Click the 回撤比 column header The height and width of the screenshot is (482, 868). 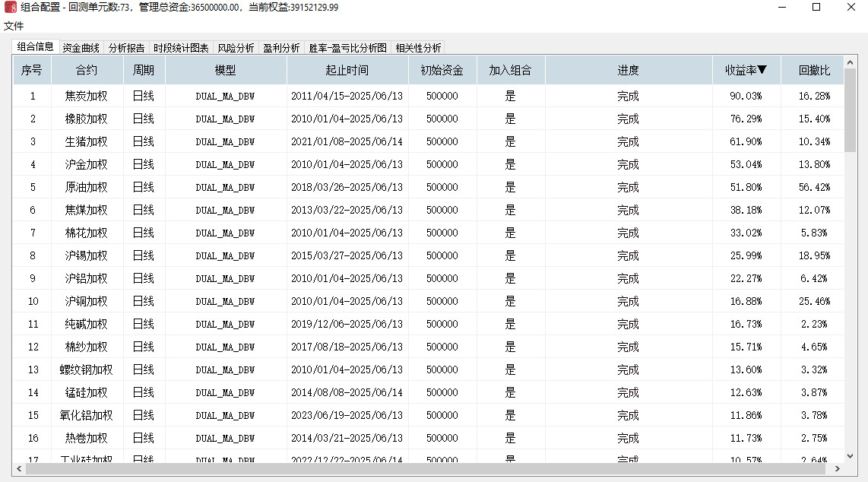coord(814,71)
